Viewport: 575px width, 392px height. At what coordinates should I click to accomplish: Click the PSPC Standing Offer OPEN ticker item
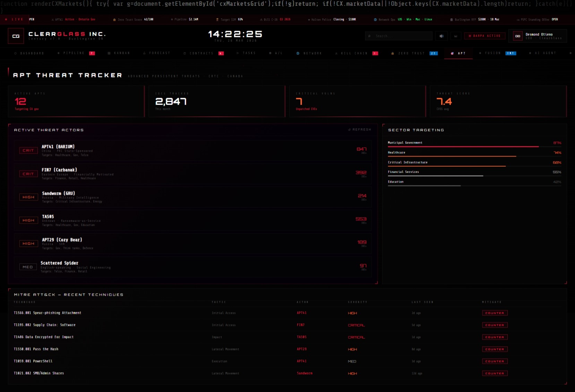click(x=537, y=19)
